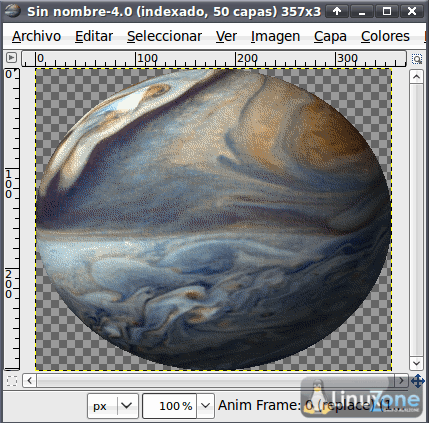Click the horizontal scrollbar left arrow
The image size is (429, 423).
(30, 380)
